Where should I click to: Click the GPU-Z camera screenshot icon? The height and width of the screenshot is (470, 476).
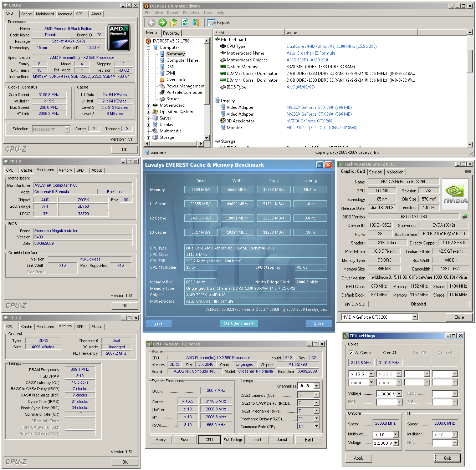(x=468, y=171)
